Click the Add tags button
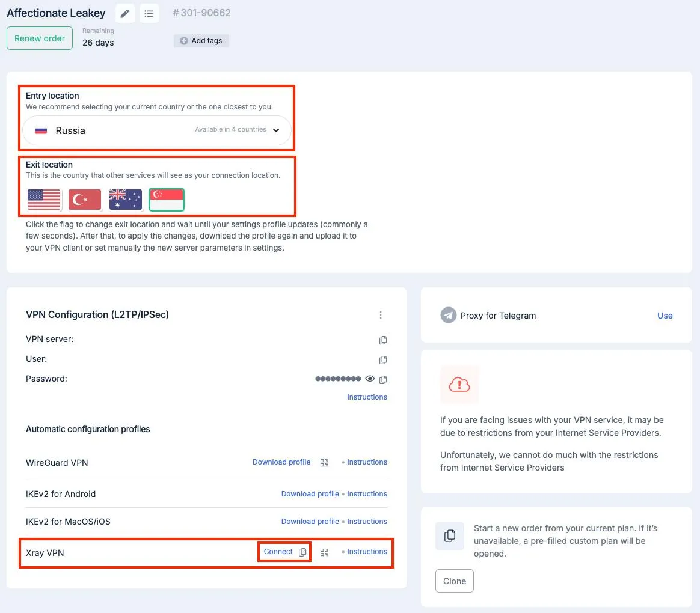 (x=201, y=41)
